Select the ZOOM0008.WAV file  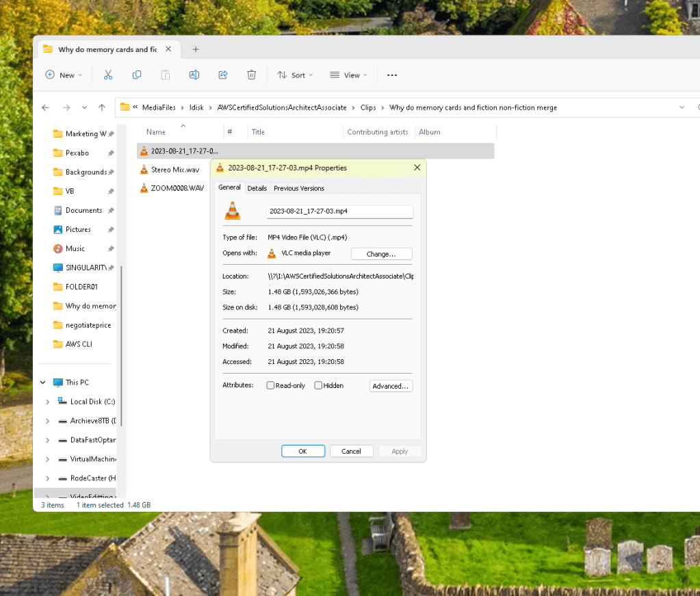click(177, 188)
